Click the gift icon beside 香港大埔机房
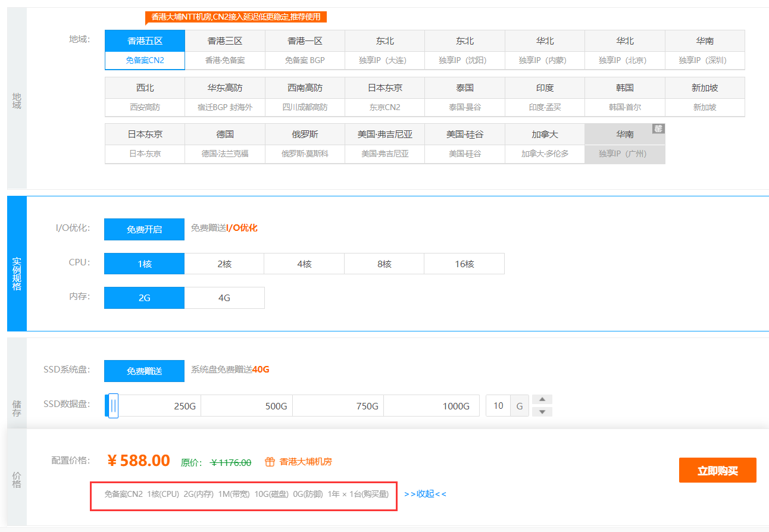This screenshot has height=532, width=769. click(x=270, y=462)
